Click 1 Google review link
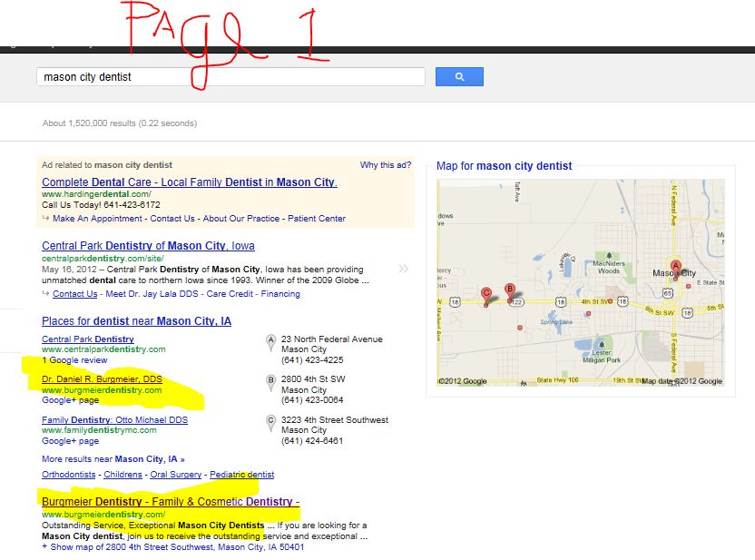755x560 pixels. 74,360
